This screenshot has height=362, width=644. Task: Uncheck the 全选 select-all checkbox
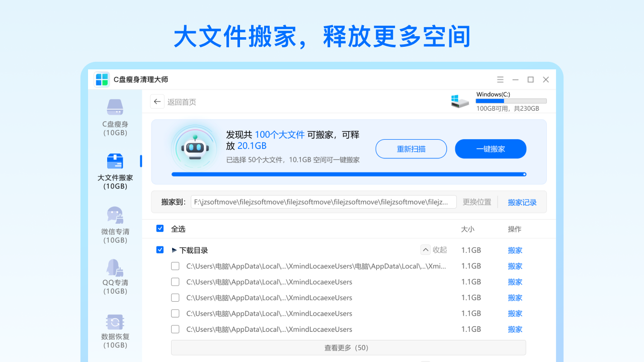[x=160, y=228]
